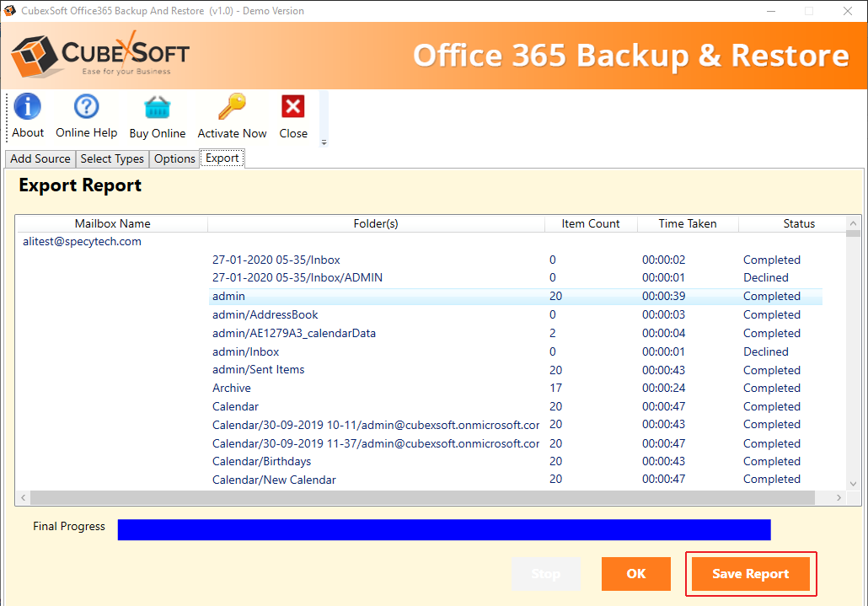The width and height of the screenshot is (868, 606).
Task: Sort by Item Count column header
Action: pos(591,223)
